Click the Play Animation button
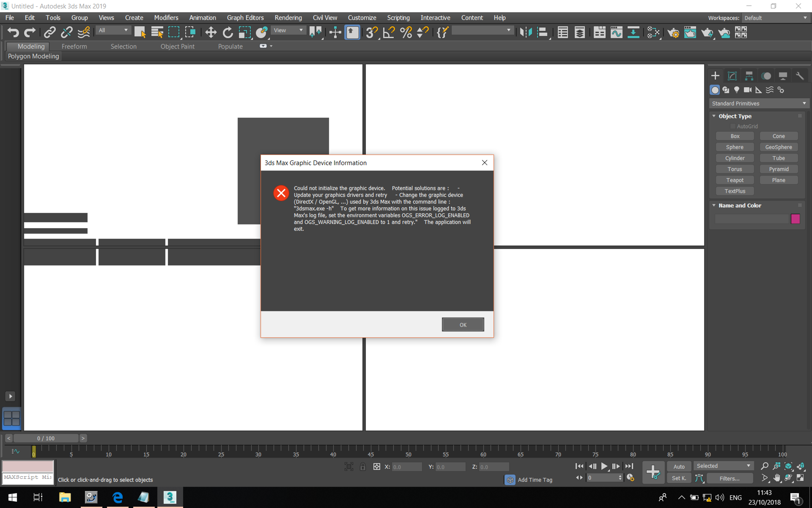This screenshot has width=812, height=508. tap(604, 466)
